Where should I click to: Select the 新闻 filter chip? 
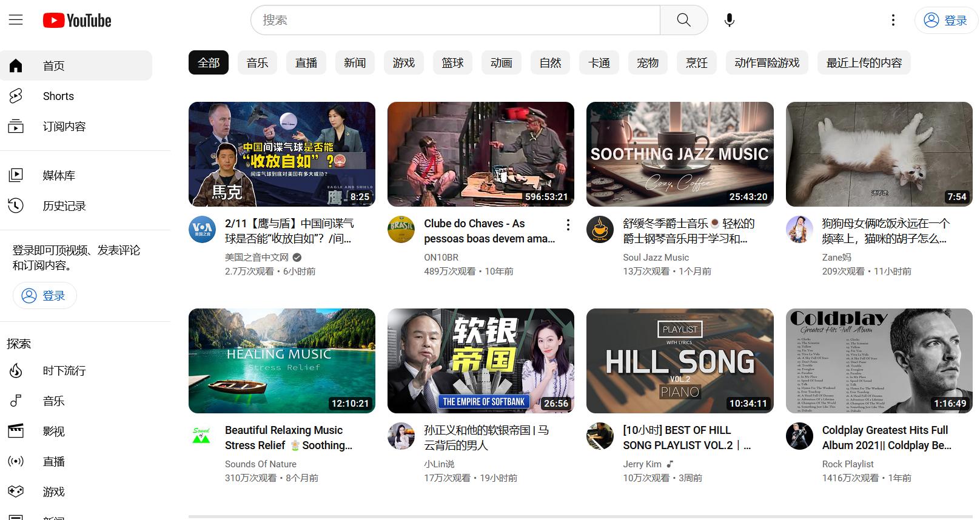[355, 62]
